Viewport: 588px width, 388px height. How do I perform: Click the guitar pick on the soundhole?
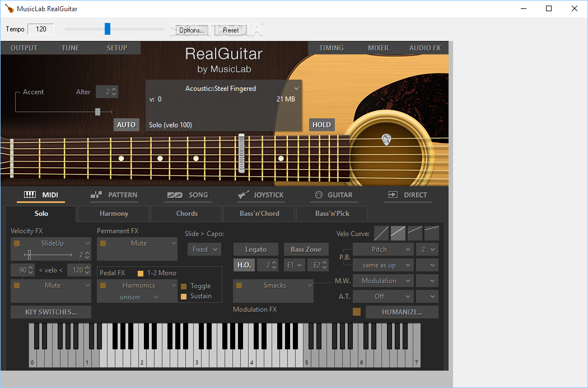coord(386,140)
